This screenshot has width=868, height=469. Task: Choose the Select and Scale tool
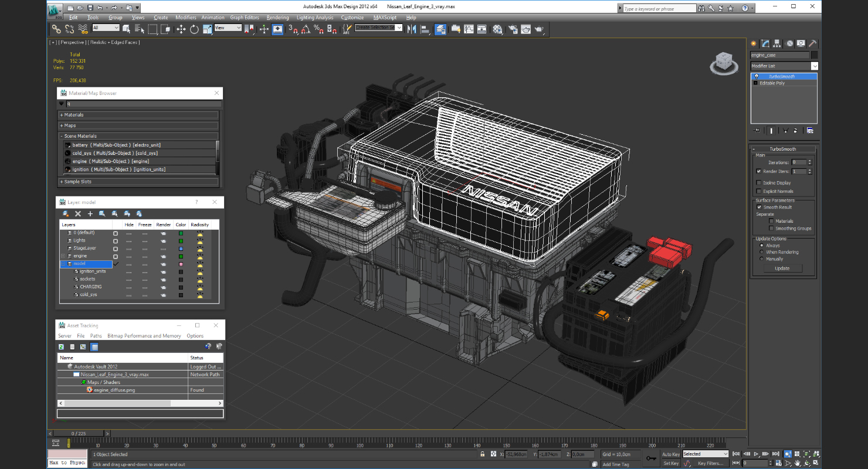click(207, 29)
